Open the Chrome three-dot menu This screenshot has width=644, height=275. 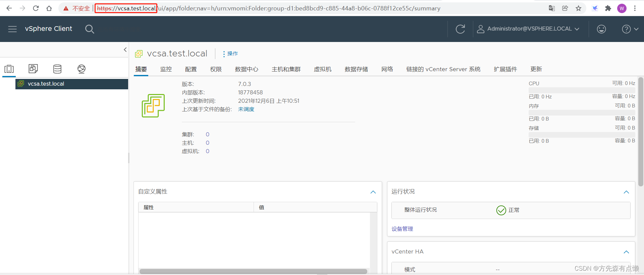click(x=635, y=8)
